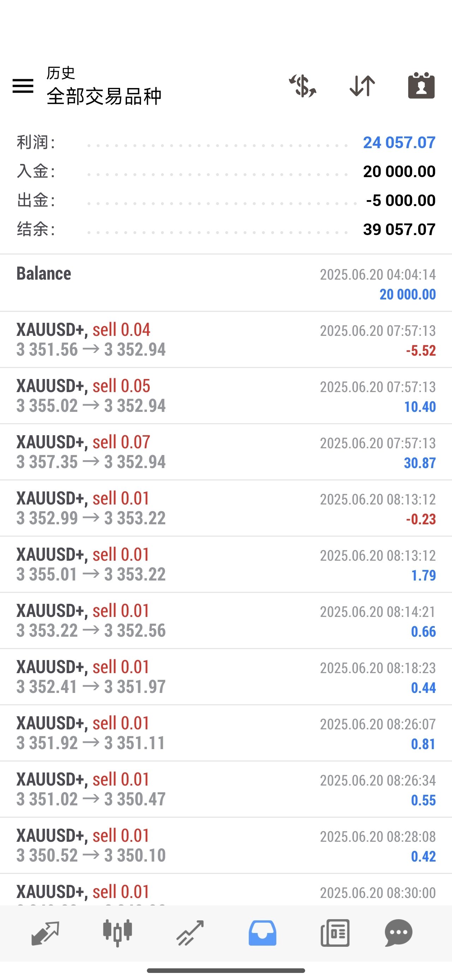Tap the 利润 24 057.07 summary row
452x980 pixels.
coord(226,143)
